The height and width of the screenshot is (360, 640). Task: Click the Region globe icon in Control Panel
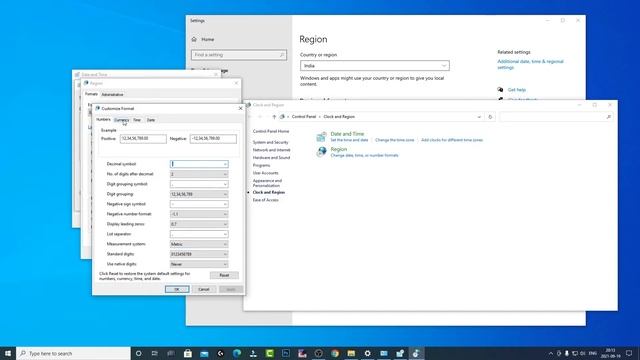321,152
